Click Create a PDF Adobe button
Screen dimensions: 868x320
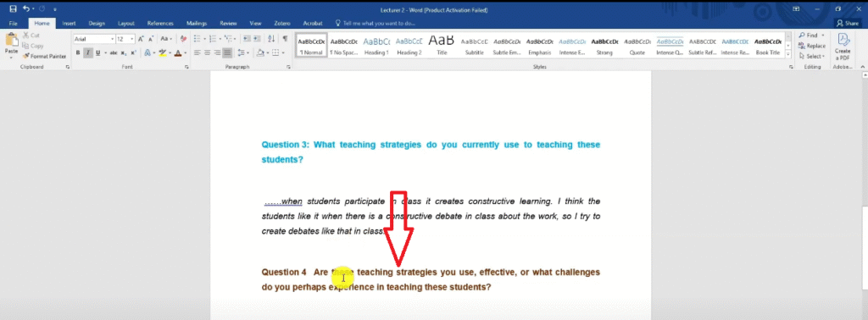click(843, 47)
